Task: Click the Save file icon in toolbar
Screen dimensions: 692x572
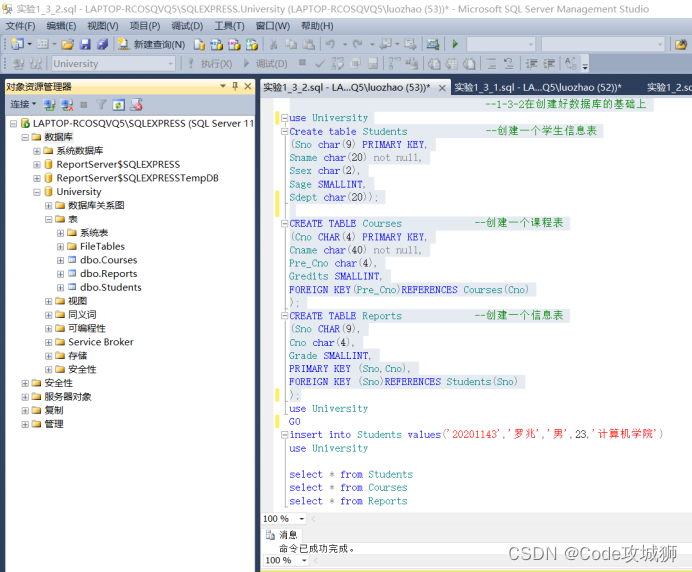Action: [x=85, y=44]
